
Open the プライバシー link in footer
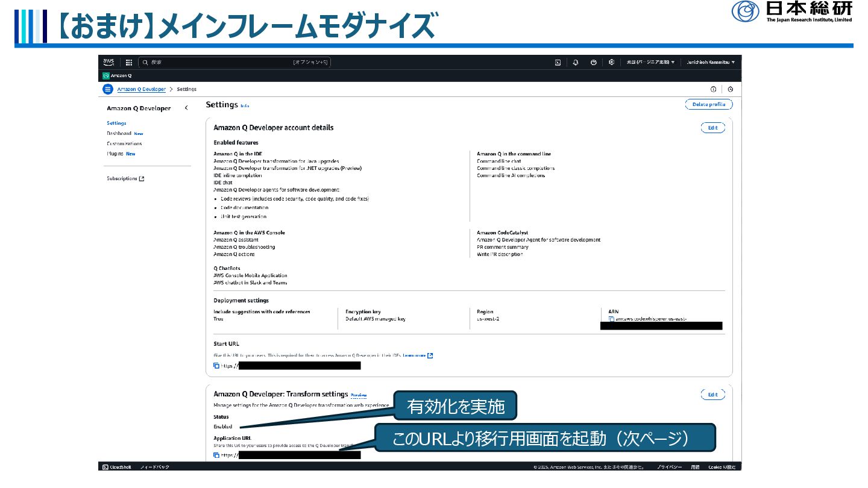[x=669, y=467]
